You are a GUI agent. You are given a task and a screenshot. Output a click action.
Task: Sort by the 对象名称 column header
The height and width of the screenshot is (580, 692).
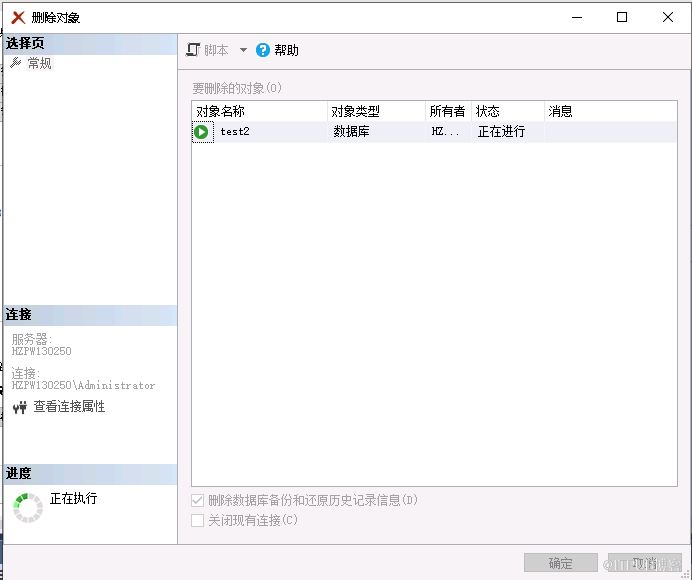point(220,112)
